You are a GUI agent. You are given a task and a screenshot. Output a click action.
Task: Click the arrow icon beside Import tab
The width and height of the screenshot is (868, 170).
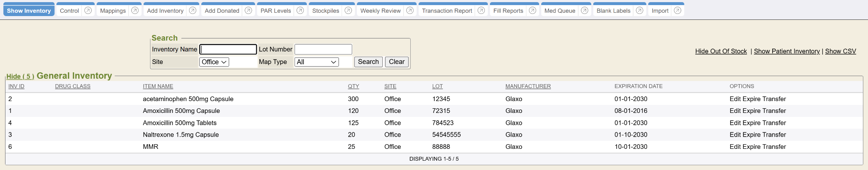[x=678, y=11]
